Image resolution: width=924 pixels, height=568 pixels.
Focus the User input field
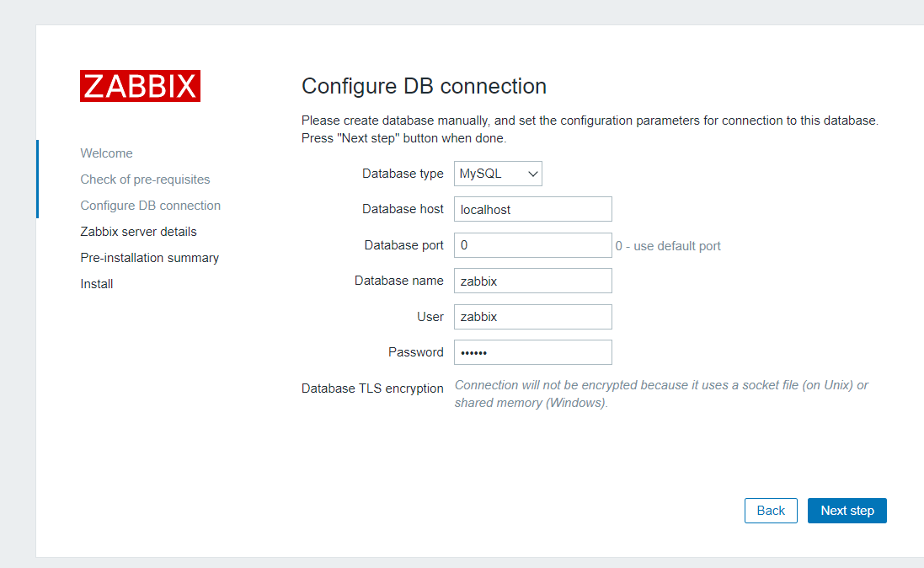pos(532,317)
